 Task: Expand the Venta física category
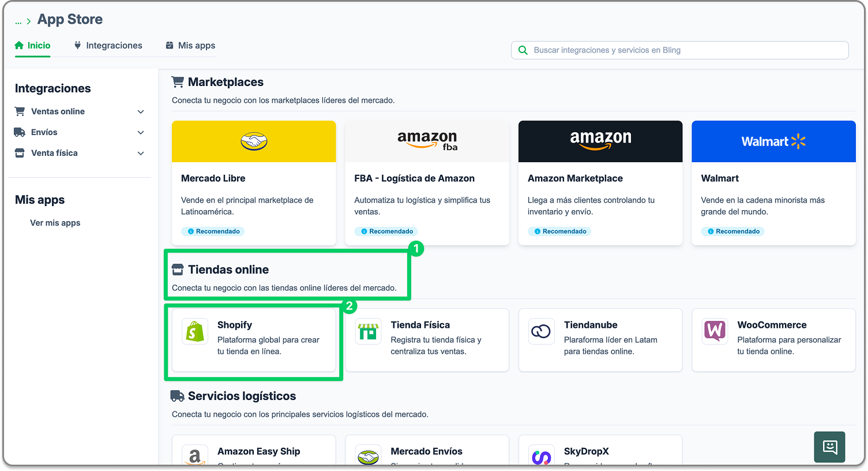(x=80, y=153)
